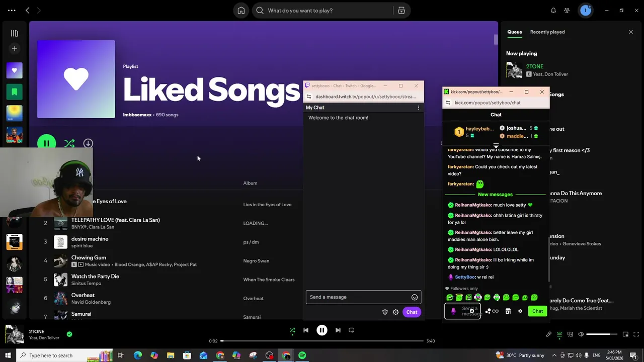Open Spotify profile avatar menu

click(586, 11)
